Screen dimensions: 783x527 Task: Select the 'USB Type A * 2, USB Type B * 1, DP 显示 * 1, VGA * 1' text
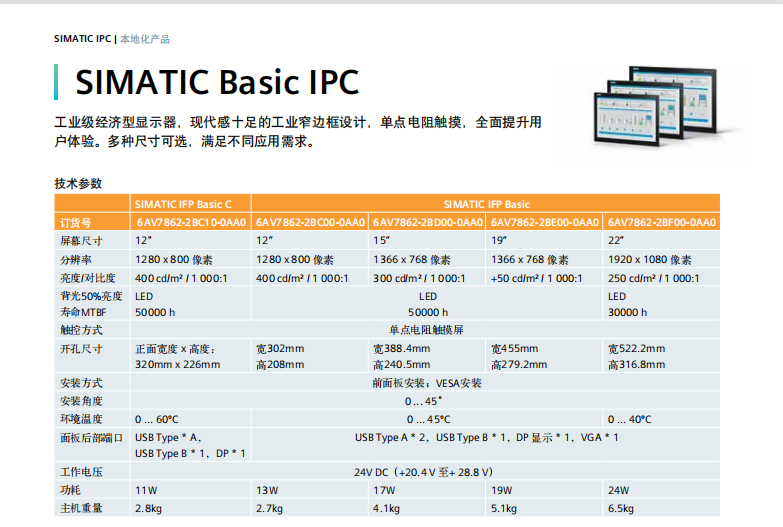tap(486, 438)
